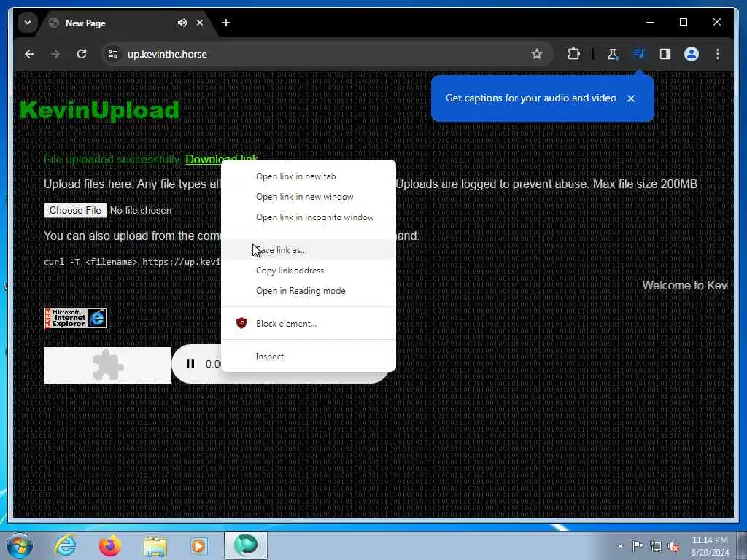The height and width of the screenshot is (560, 747).
Task: Select Open link in incognito window
Action: tap(309, 217)
